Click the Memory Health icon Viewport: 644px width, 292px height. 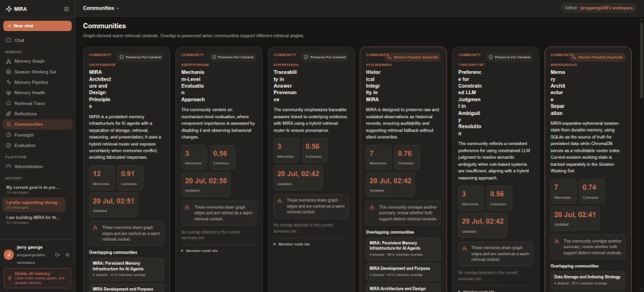point(9,93)
